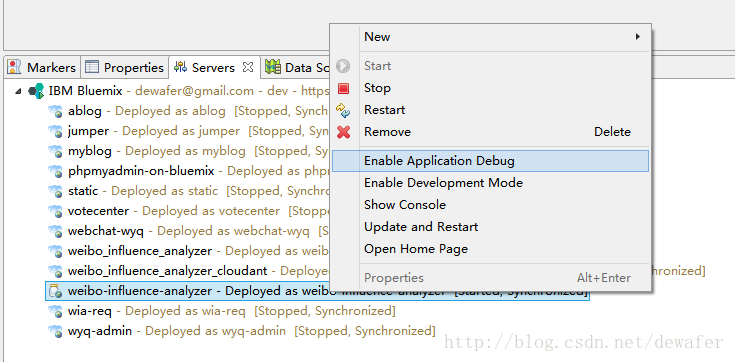
Task: Click the ablog application icon
Action: pos(55,111)
